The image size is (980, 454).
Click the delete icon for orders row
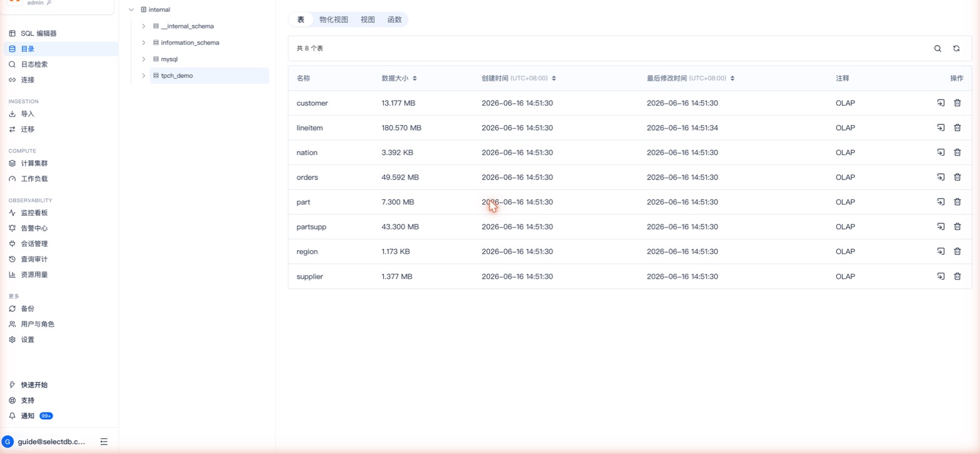tap(957, 177)
